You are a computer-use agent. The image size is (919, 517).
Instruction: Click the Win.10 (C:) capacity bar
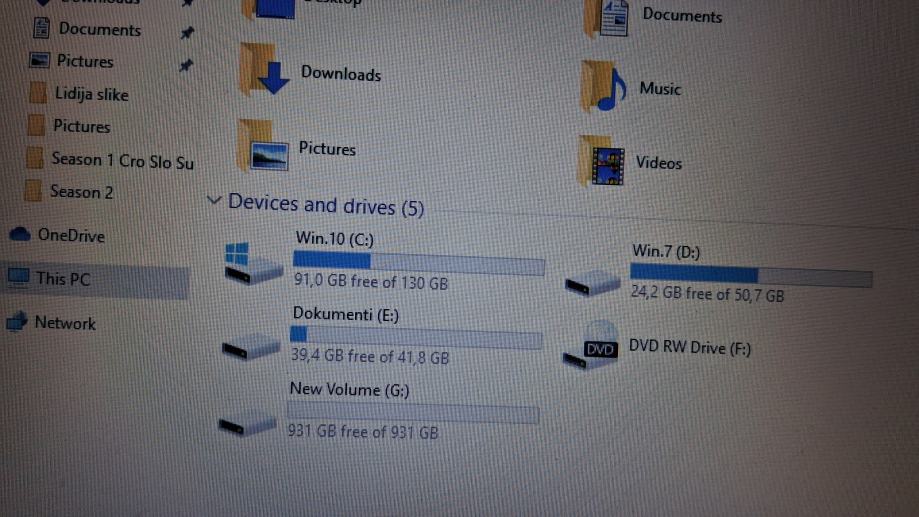click(418, 263)
